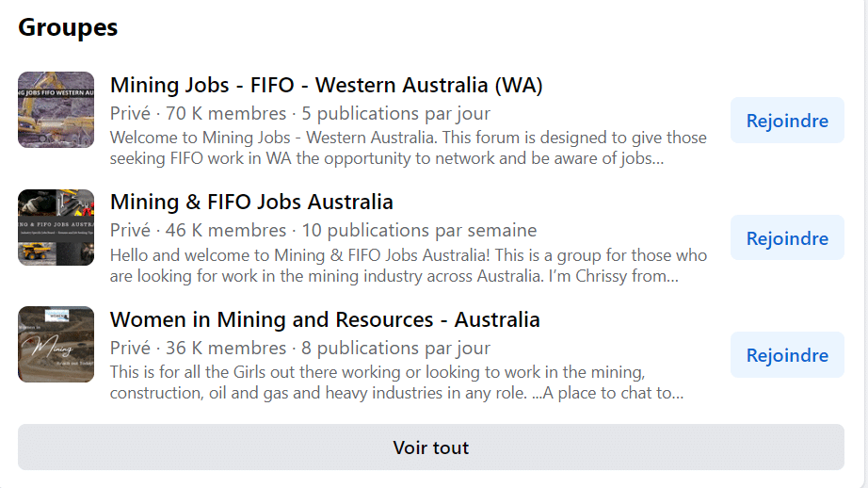
Task: Click the 46 K membres info line
Action: 323,231
